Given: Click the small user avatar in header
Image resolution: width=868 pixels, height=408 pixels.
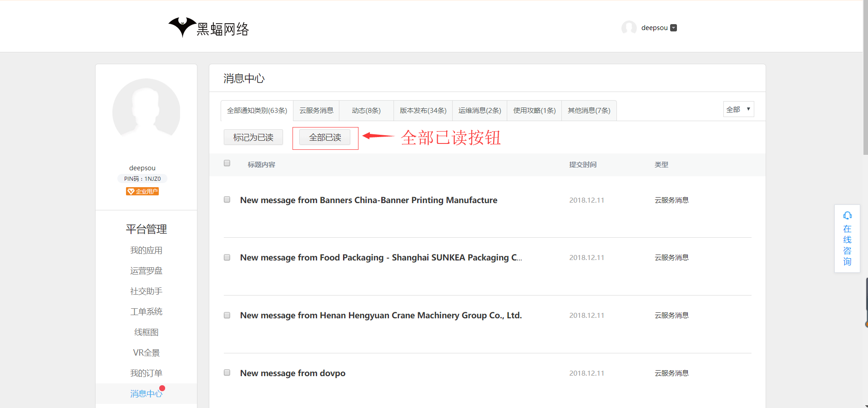Looking at the screenshot, I should (629, 28).
